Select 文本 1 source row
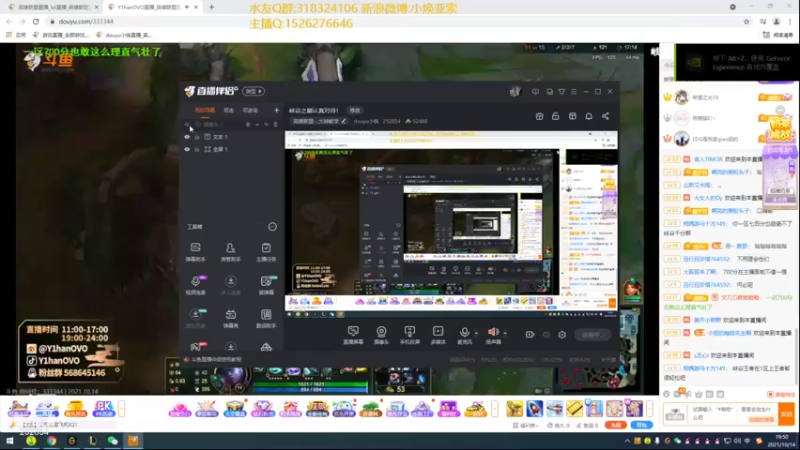This screenshot has height=450, width=800. pyautogui.click(x=231, y=137)
